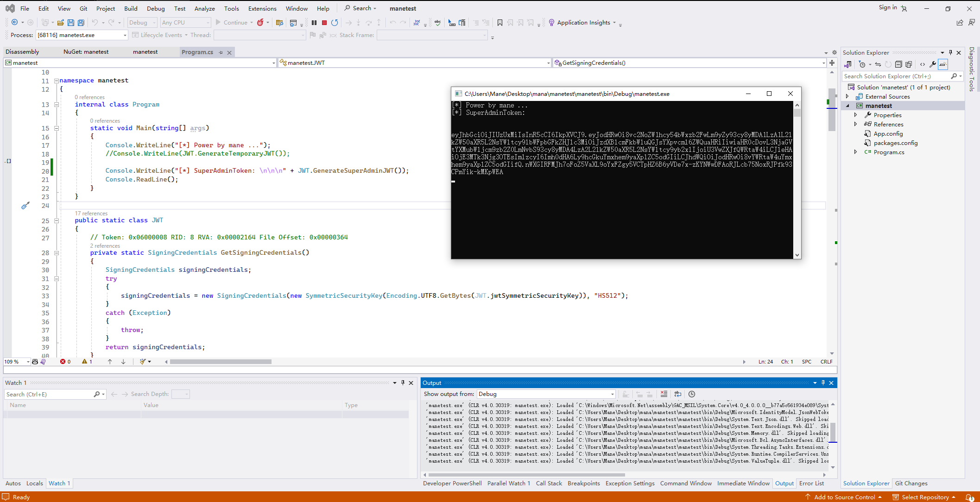Screen dimensions: 980x502
Task: Collapse the Main method outlining at line 15
Action: (x=57, y=128)
